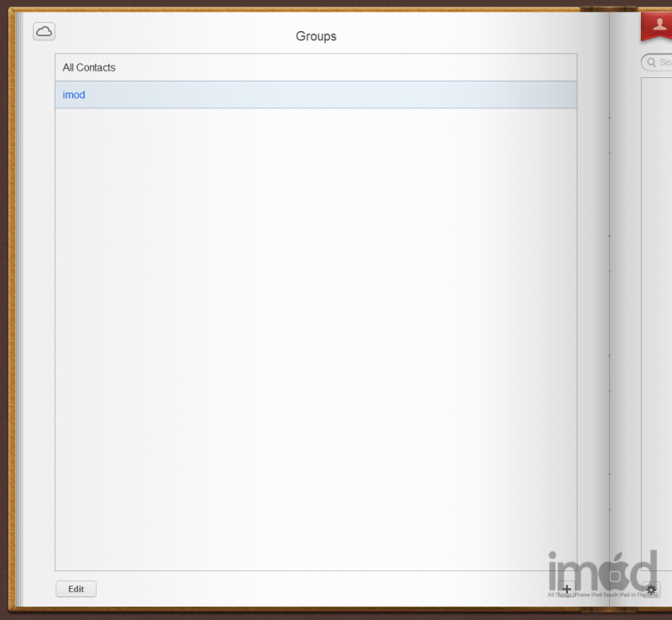Click the Groups page title
Screen dimensions: 672x620
(x=316, y=36)
